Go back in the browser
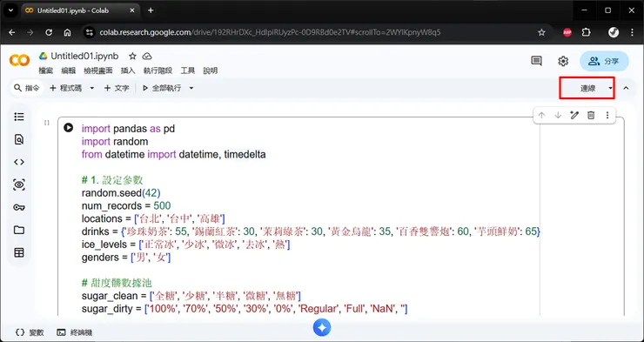644x342 pixels. 12,32
